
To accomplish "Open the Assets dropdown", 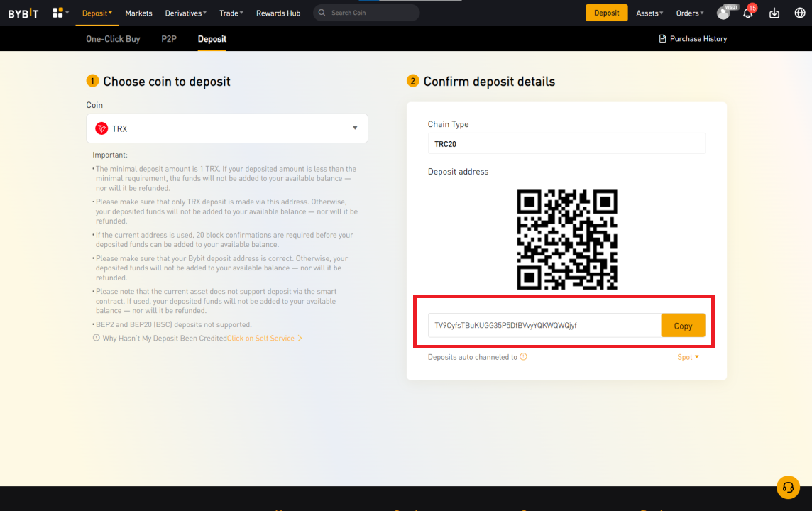I will [649, 13].
